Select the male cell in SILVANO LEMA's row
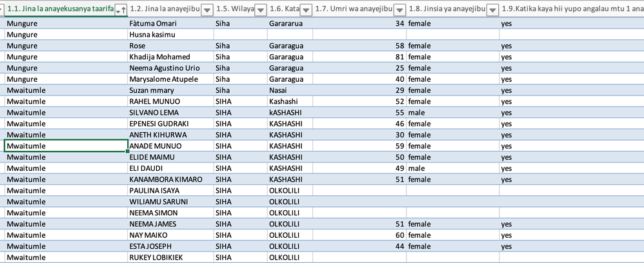Viewport: 644px width, 263px height. (453, 112)
